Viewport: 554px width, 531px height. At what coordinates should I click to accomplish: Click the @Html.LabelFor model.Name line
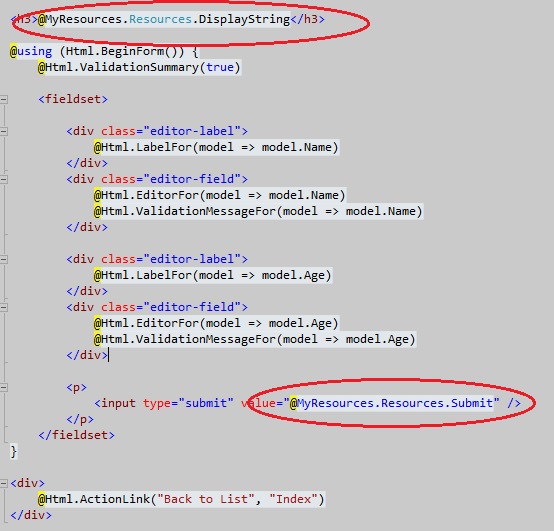coord(216,147)
